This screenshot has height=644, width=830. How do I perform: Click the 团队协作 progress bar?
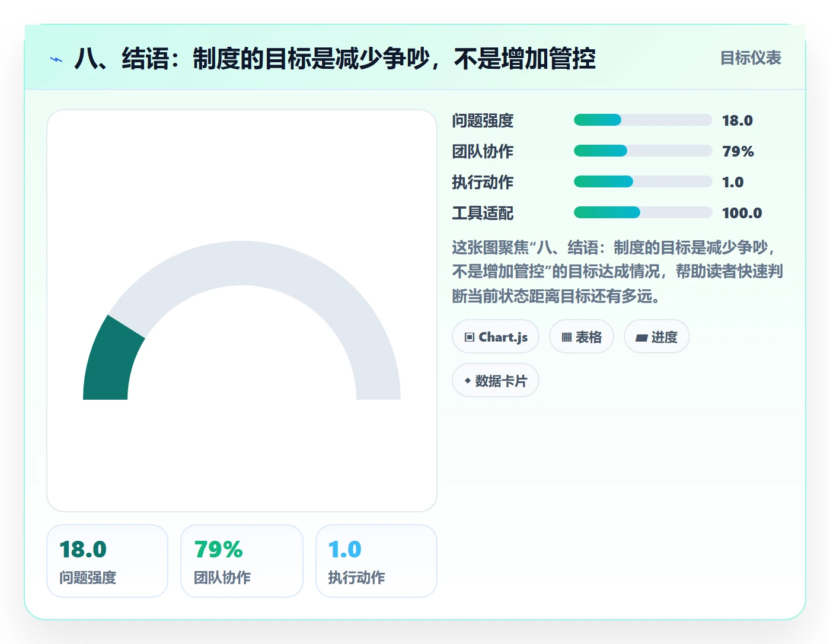click(643, 151)
